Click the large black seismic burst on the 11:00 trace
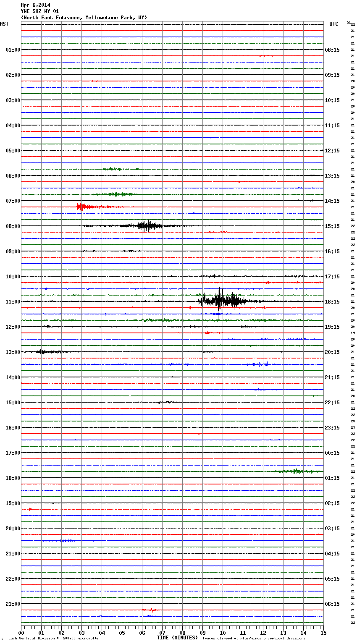 222,301
